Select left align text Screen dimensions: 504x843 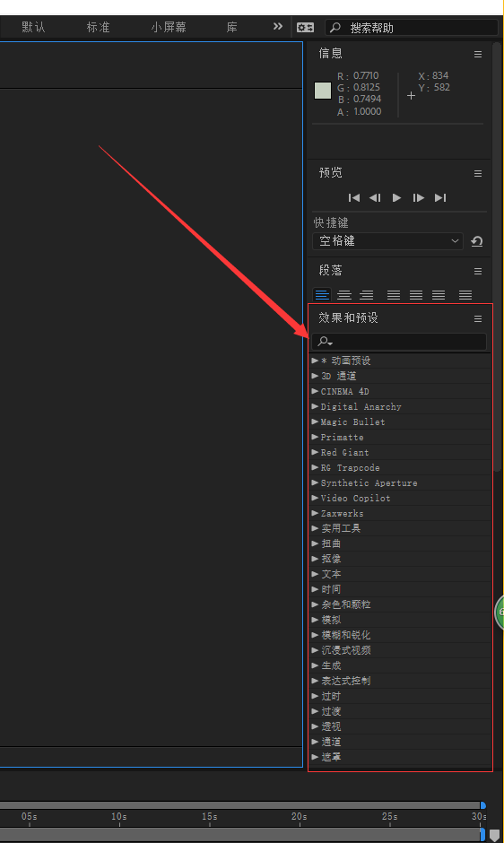coord(322,295)
